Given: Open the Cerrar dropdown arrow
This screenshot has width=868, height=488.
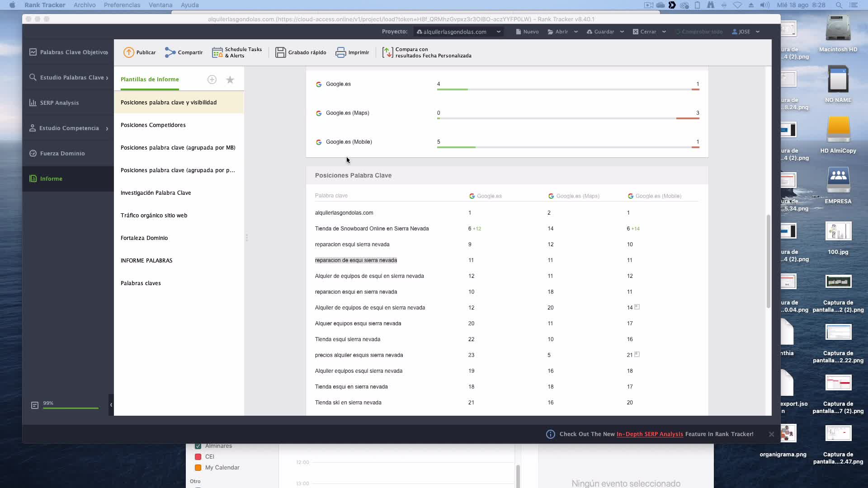Looking at the screenshot, I should [664, 32].
